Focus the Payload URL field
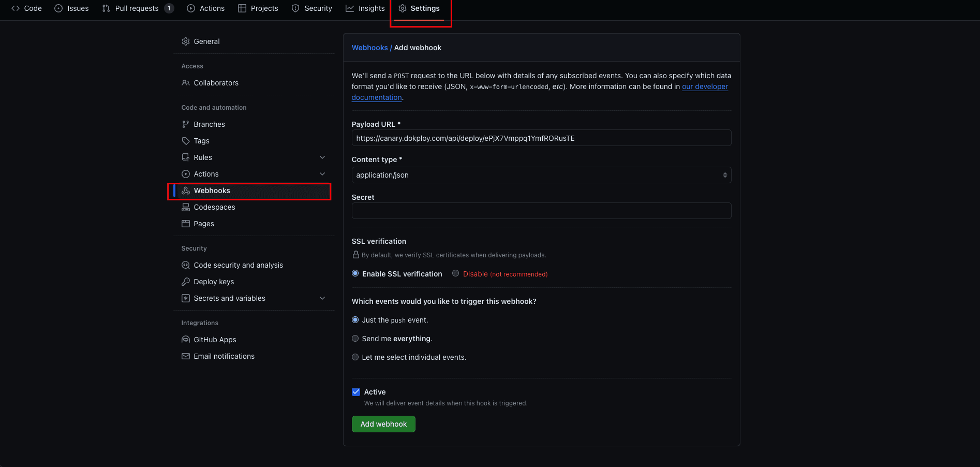The height and width of the screenshot is (467, 980). (x=541, y=138)
